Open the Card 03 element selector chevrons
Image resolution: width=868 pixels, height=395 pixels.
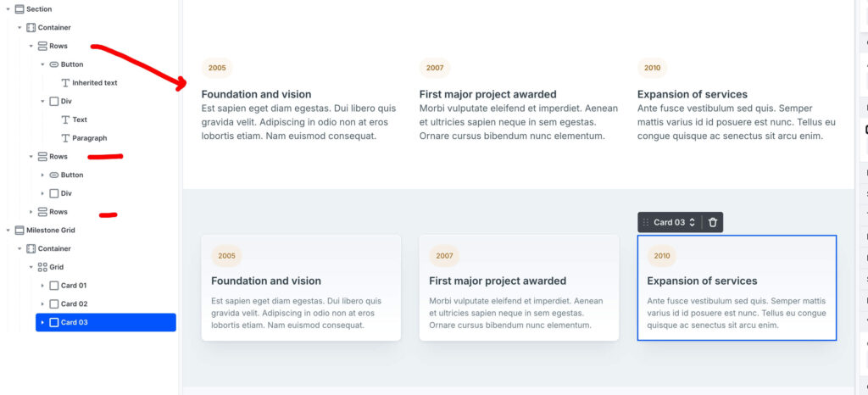pyautogui.click(x=692, y=222)
